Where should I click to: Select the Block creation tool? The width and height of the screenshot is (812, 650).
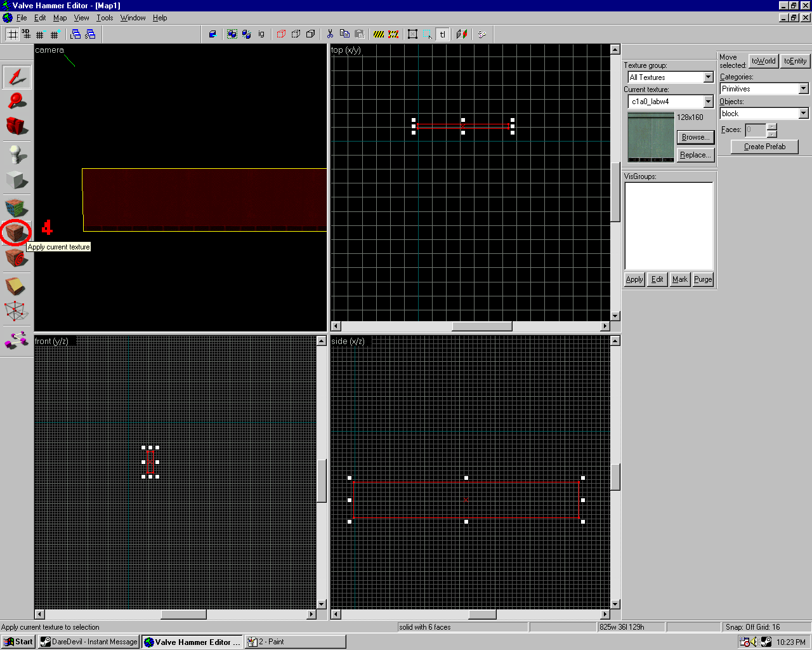16,180
